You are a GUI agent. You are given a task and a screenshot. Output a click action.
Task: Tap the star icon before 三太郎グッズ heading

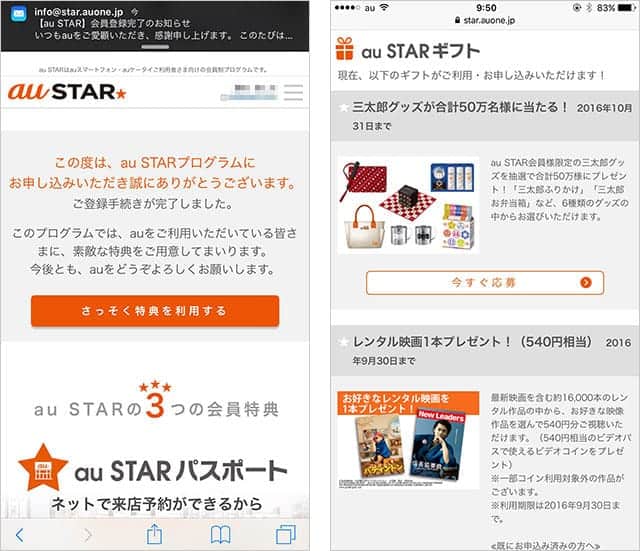pyautogui.click(x=344, y=108)
